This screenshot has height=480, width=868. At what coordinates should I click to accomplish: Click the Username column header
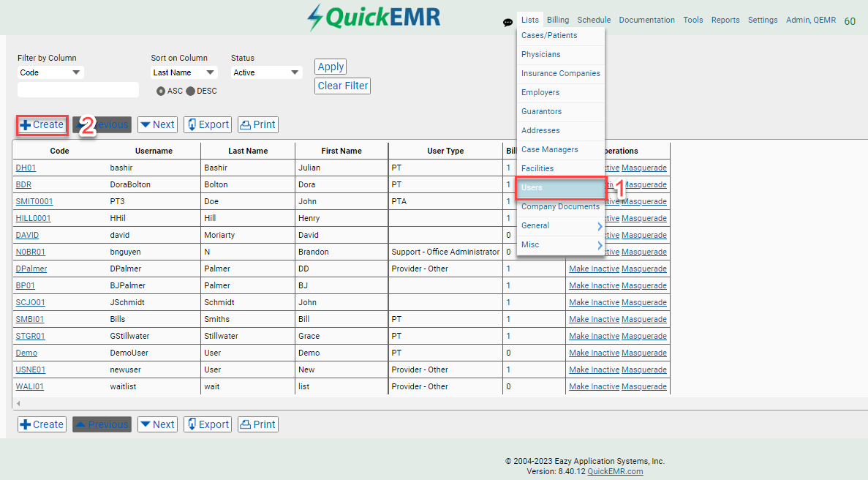coord(154,151)
